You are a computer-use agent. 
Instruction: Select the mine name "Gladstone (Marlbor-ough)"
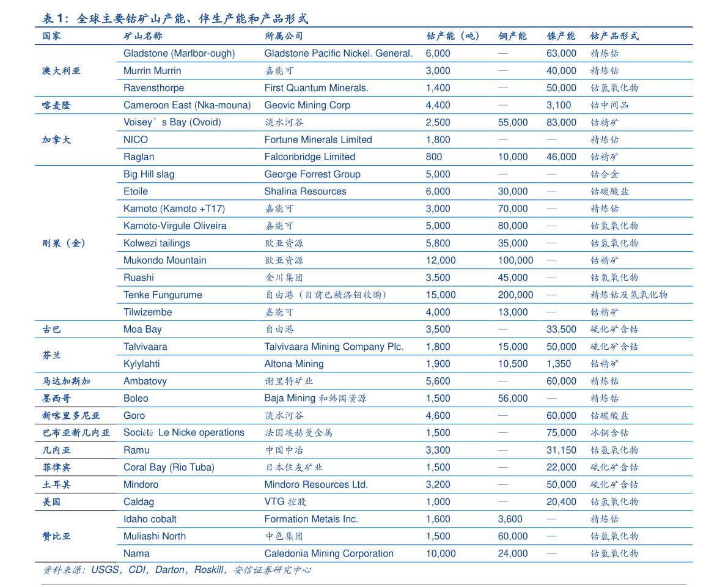(x=179, y=53)
